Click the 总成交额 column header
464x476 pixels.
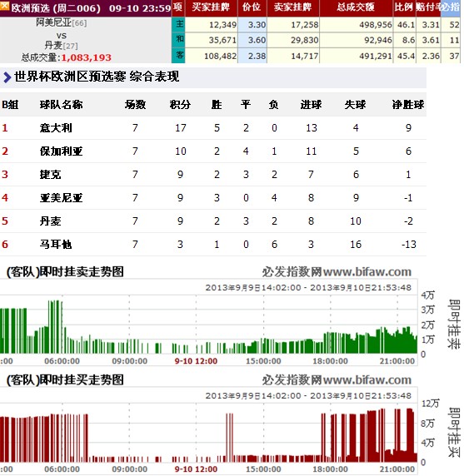click(356, 7)
